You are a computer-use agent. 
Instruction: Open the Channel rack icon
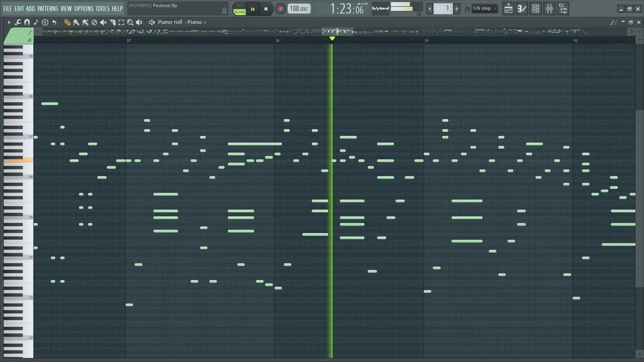[x=535, y=9]
